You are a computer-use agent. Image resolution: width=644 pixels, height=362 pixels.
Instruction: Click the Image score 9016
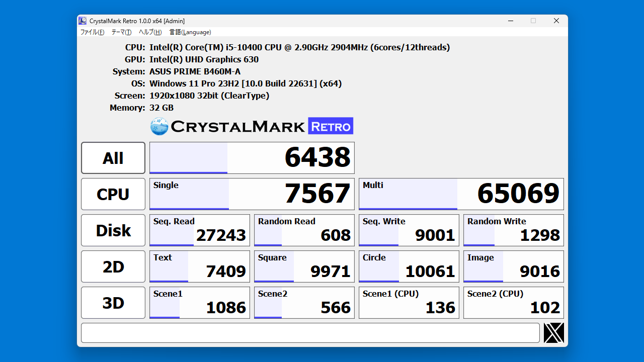514,266
